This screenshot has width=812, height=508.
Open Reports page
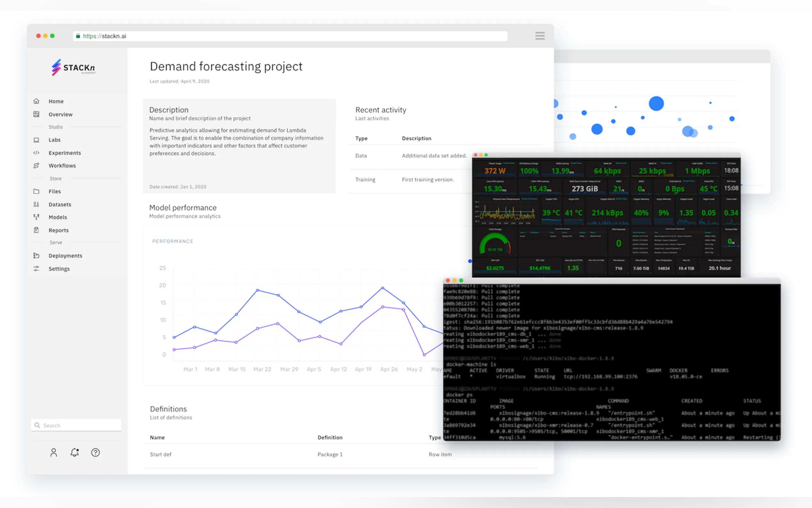click(59, 230)
